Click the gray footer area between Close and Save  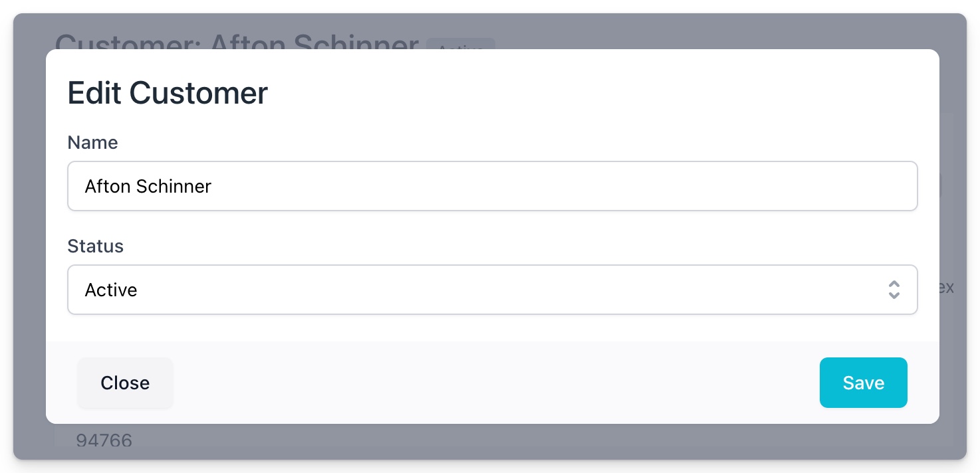[x=492, y=383]
